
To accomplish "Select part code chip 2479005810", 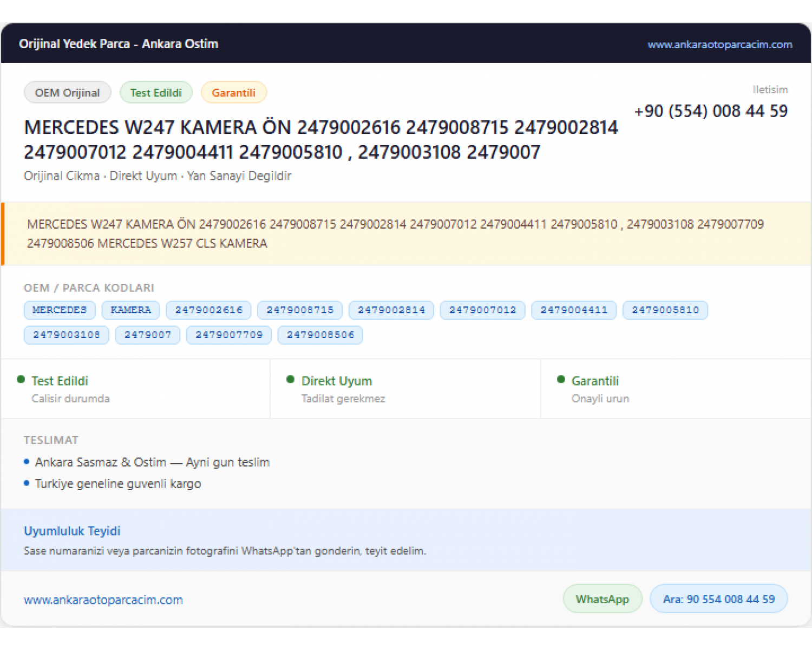I will [665, 310].
